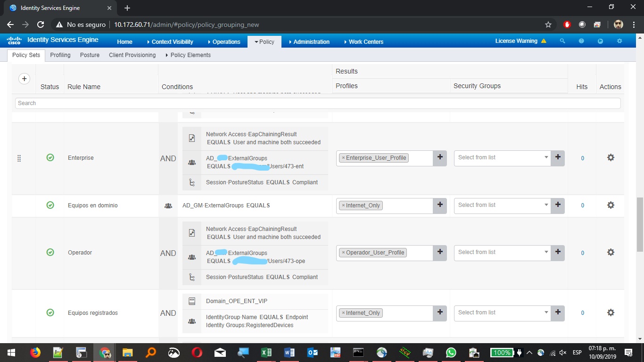Reload the page with the refresh button
The image size is (644, 362).
pos(41,25)
